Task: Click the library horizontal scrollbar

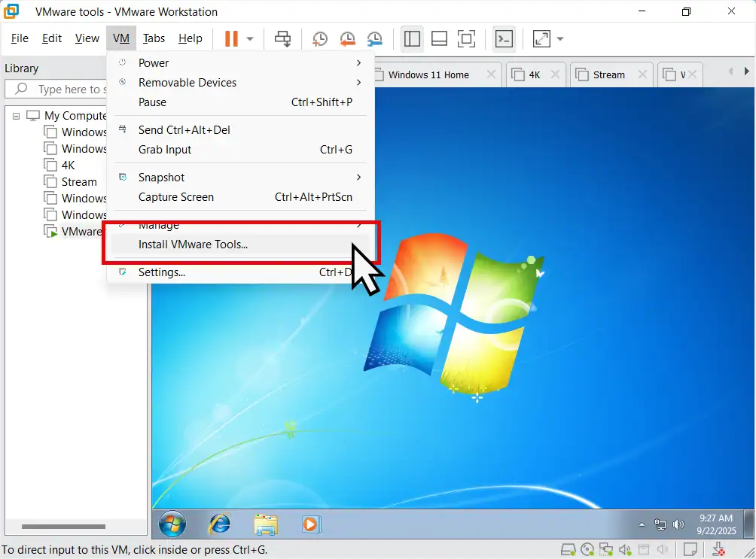Action: tap(63, 527)
